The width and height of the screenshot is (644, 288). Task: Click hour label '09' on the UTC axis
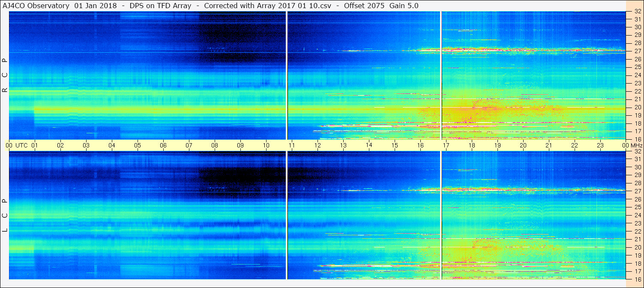(240, 145)
